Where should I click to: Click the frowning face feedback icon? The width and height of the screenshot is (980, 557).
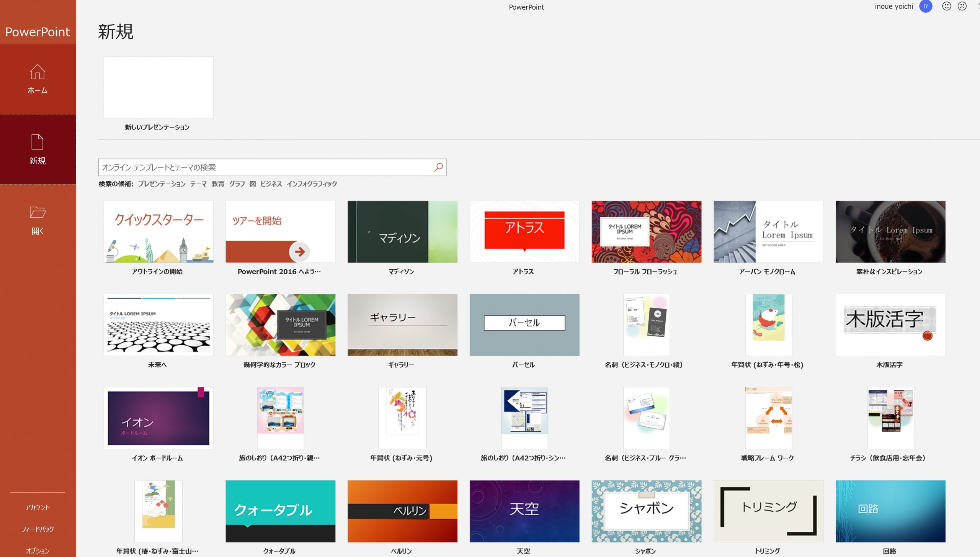962,6
